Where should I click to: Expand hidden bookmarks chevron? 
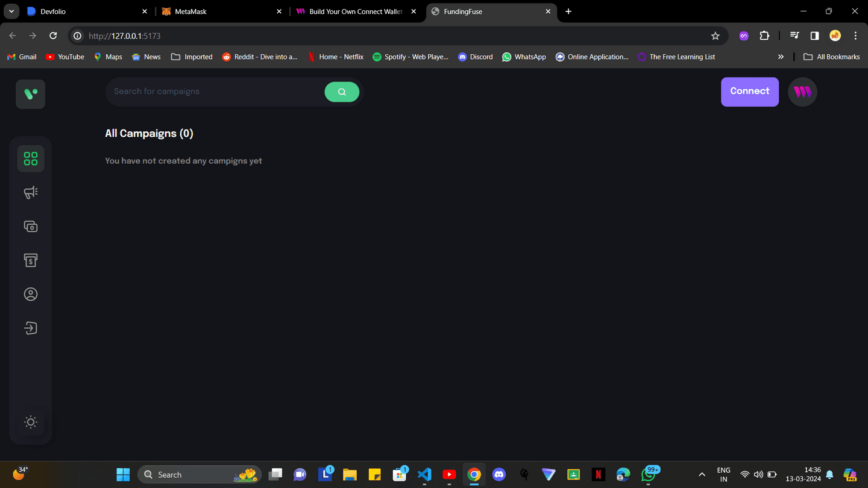[x=781, y=57]
